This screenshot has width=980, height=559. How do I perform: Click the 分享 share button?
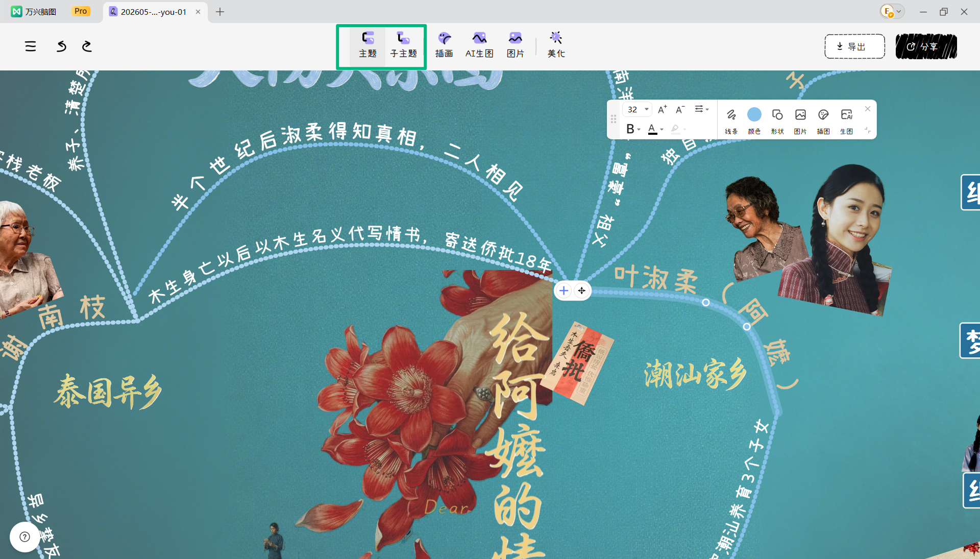[x=926, y=46]
